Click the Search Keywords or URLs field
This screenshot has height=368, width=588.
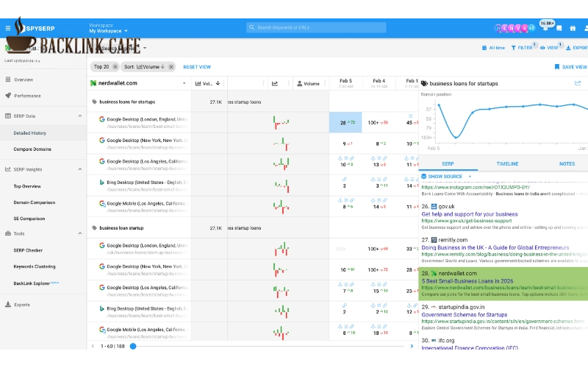point(316,27)
